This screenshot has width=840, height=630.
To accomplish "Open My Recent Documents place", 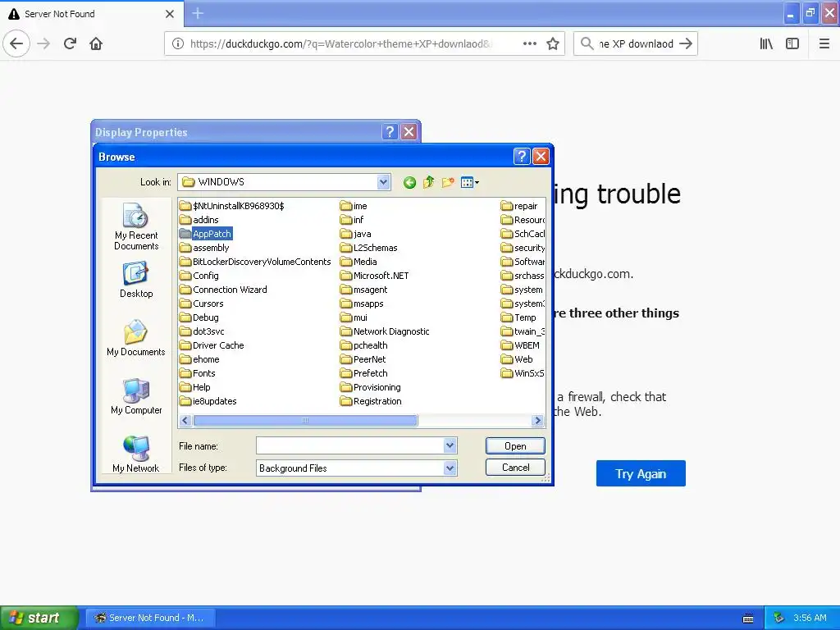I will pos(136,226).
